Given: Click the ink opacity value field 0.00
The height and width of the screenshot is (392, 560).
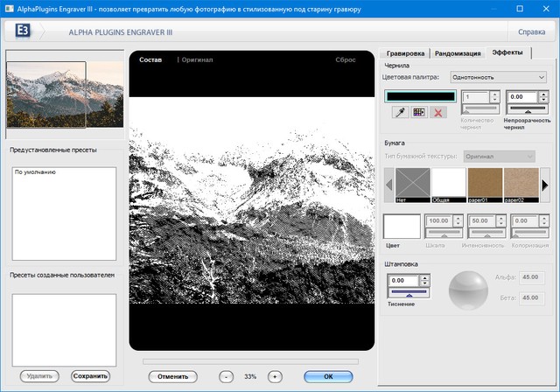Looking at the screenshot, I should (523, 97).
